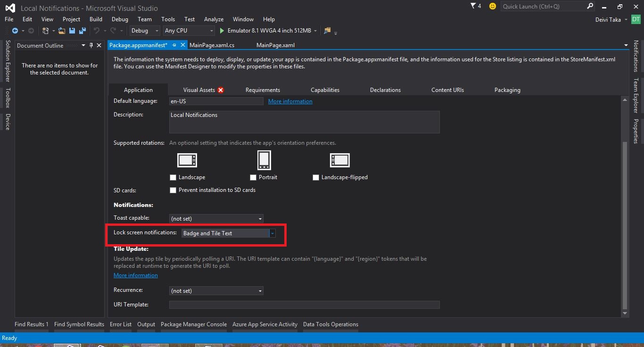The width and height of the screenshot is (644, 347).
Task: Open the Toast capable dropdown
Action: (x=216, y=219)
